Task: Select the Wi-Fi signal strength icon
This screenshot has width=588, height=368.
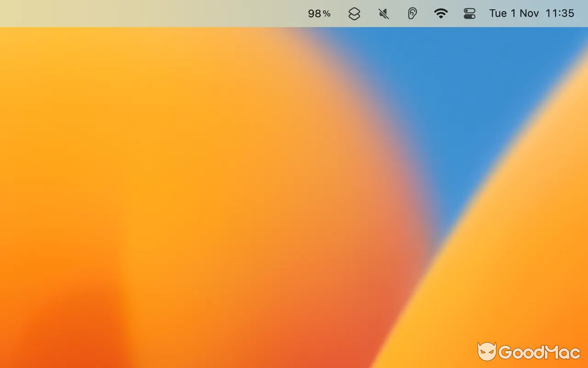Action: (x=441, y=13)
